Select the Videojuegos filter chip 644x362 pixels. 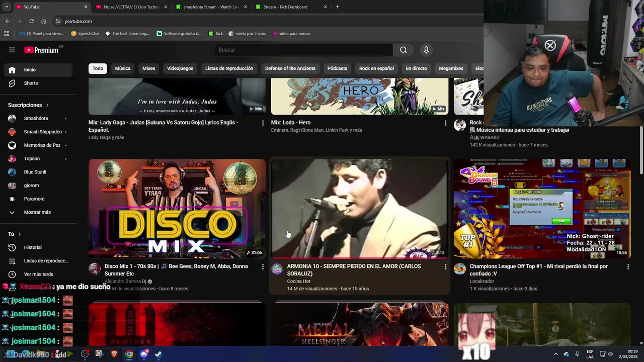(x=180, y=68)
